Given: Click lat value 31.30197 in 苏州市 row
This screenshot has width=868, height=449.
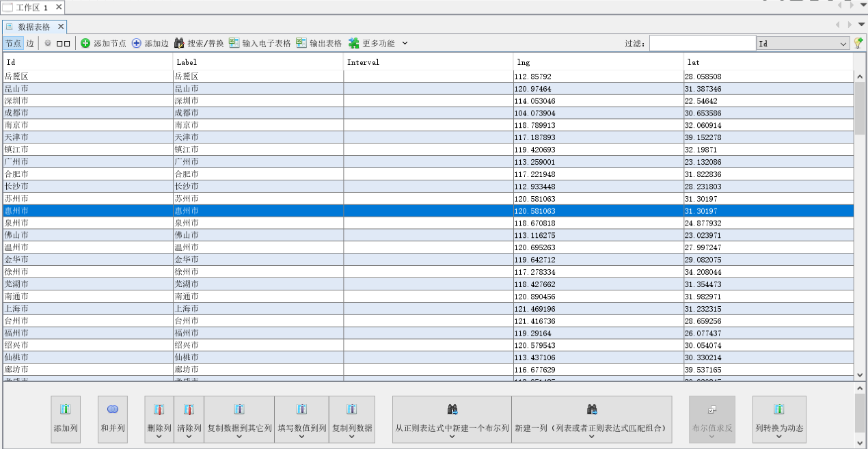Looking at the screenshot, I should [x=768, y=199].
